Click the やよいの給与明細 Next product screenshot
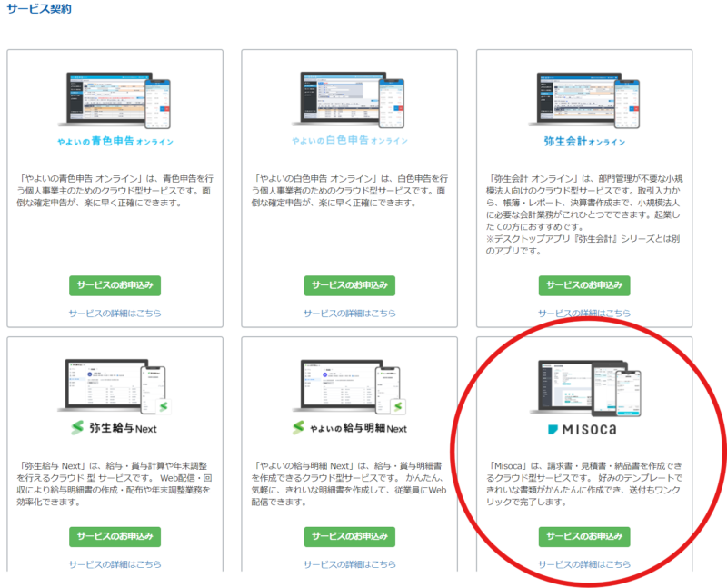The width and height of the screenshot is (727, 588). (349, 383)
